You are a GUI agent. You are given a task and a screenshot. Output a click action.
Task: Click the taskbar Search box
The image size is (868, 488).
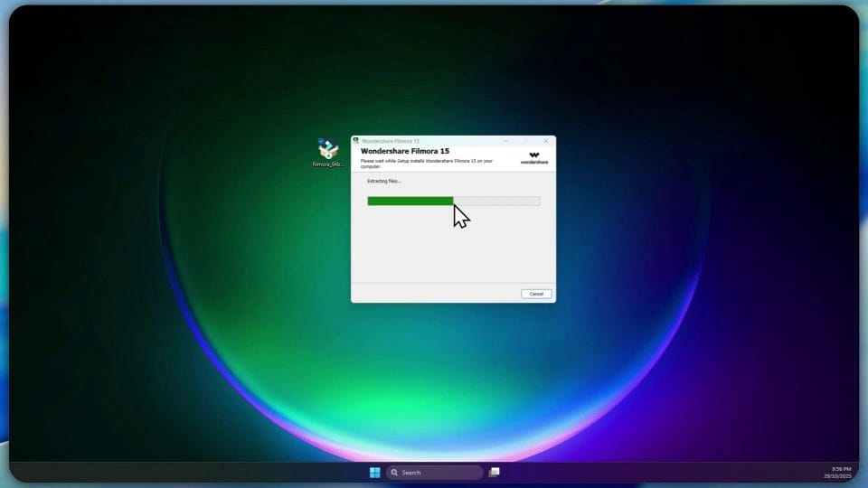pyautogui.click(x=434, y=473)
